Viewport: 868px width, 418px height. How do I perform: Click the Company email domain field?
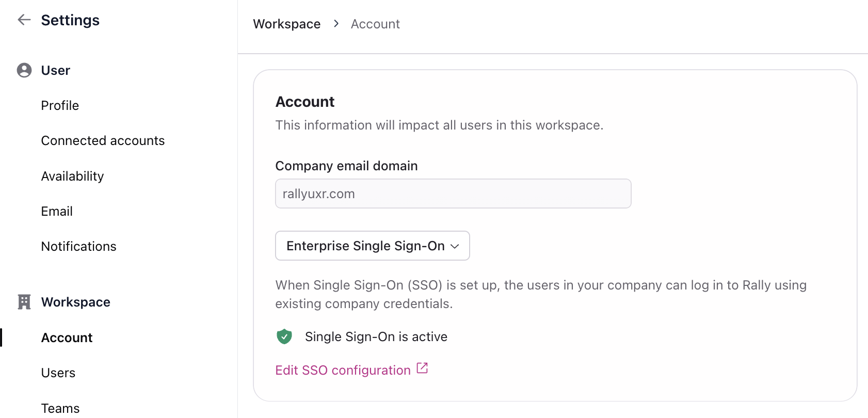pos(453,194)
